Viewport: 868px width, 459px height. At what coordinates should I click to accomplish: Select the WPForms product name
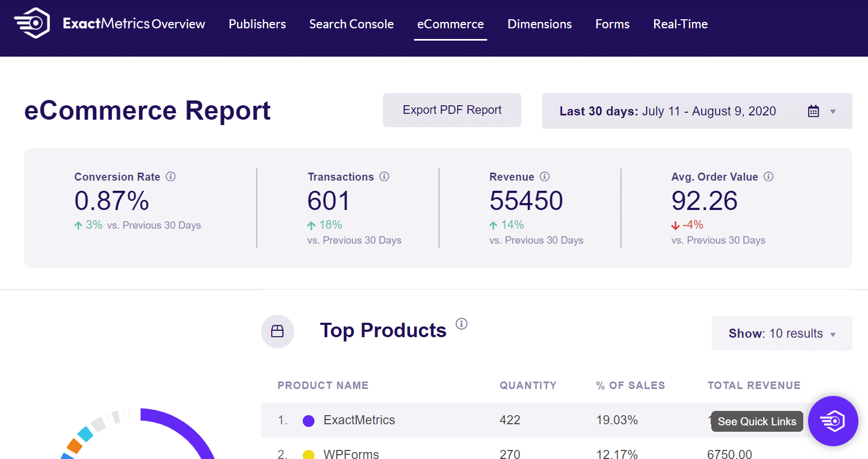point(351,454)
